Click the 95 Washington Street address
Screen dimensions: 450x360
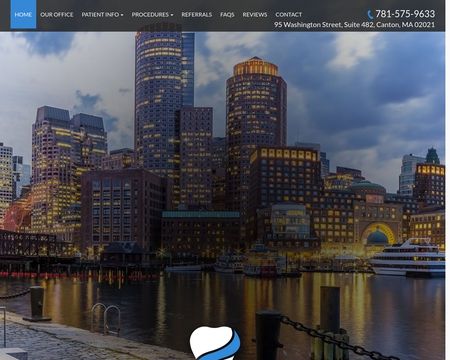click(x=354, y=25)
